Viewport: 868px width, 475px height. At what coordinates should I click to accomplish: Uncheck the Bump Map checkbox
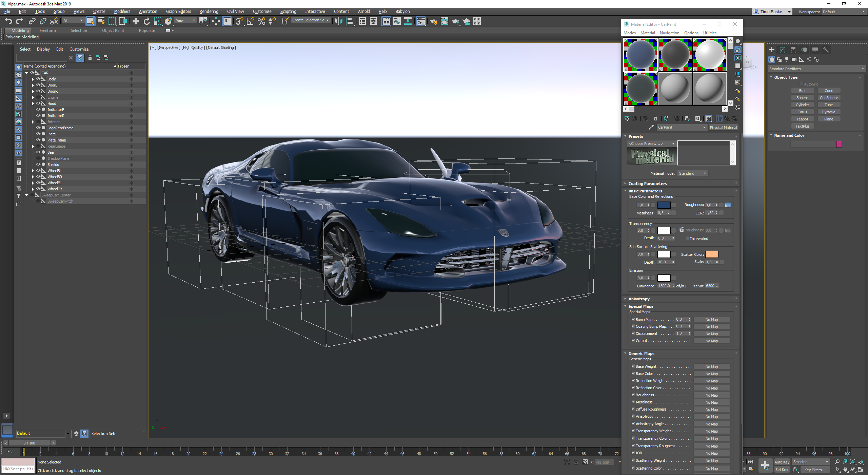[x=633, y=319]
